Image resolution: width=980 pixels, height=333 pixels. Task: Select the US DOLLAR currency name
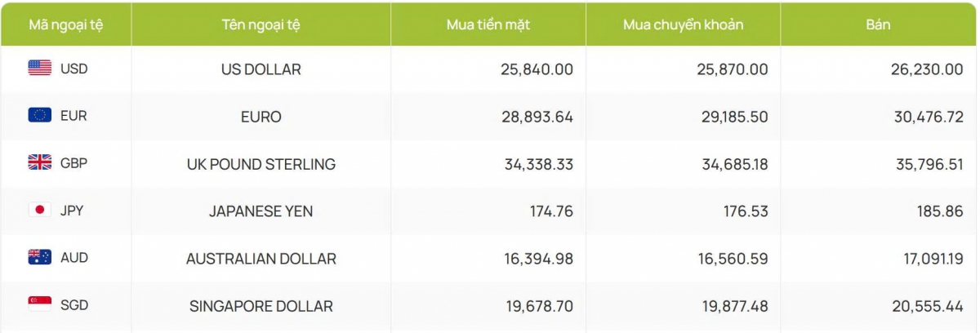pos(261,69)
